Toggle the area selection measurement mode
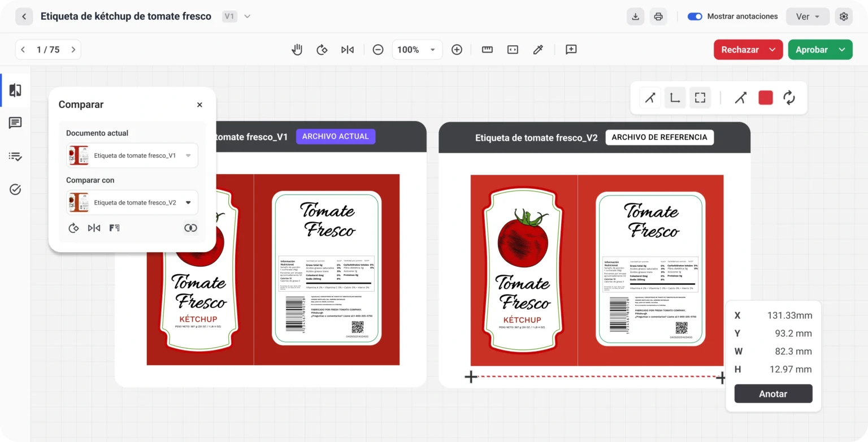The width and height of the screenshot is (868, 442). 700,98
